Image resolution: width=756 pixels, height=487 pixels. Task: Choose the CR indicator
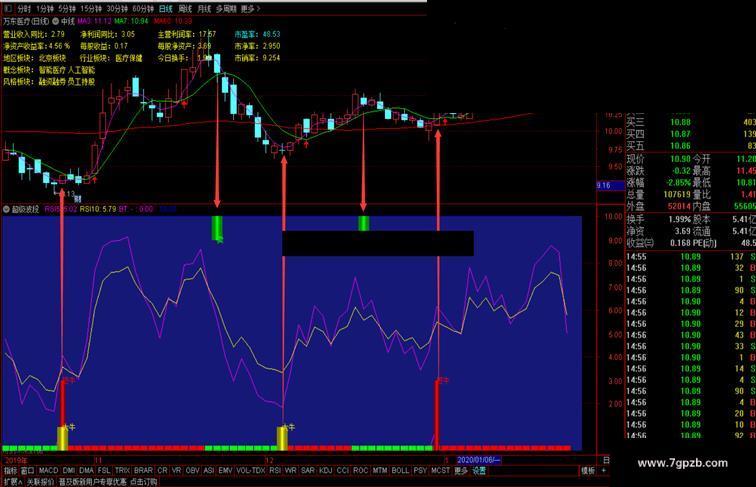pos(162,471)
